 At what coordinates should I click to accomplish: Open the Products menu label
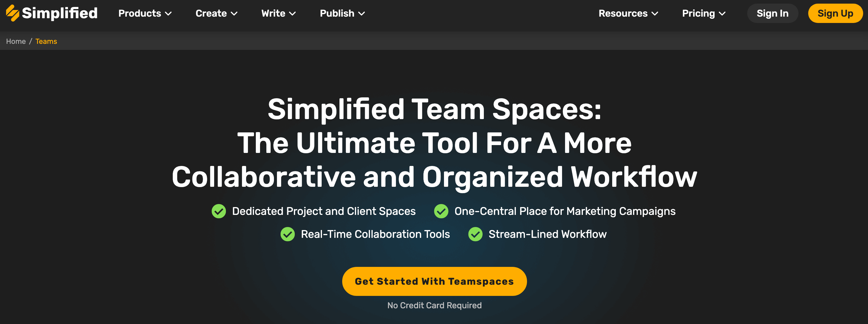pyautogui.click(x=140, y=14)
